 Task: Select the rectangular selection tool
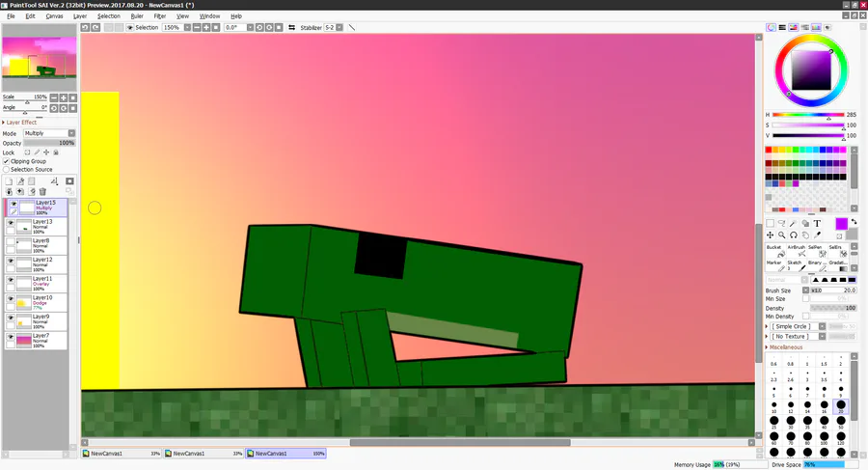click(770, 223)
